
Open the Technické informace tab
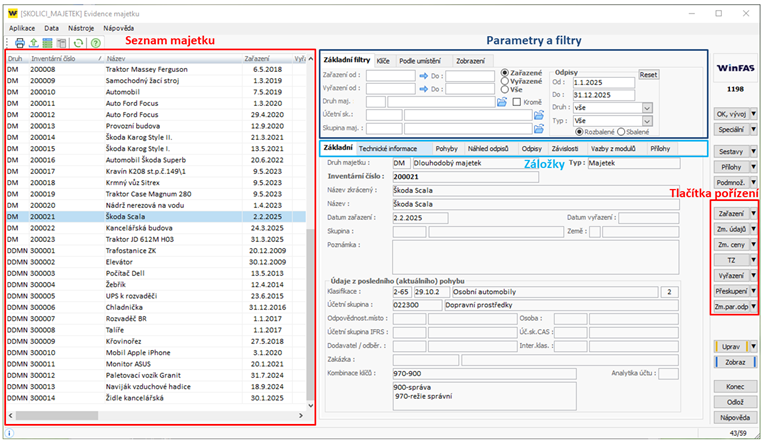pos(387,148)
